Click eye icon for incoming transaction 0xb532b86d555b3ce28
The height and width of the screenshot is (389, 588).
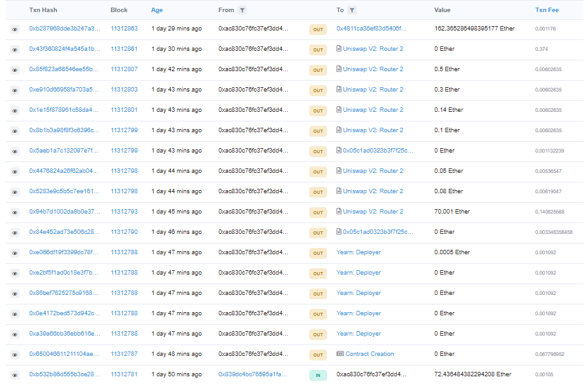click(x=15, y=375)
